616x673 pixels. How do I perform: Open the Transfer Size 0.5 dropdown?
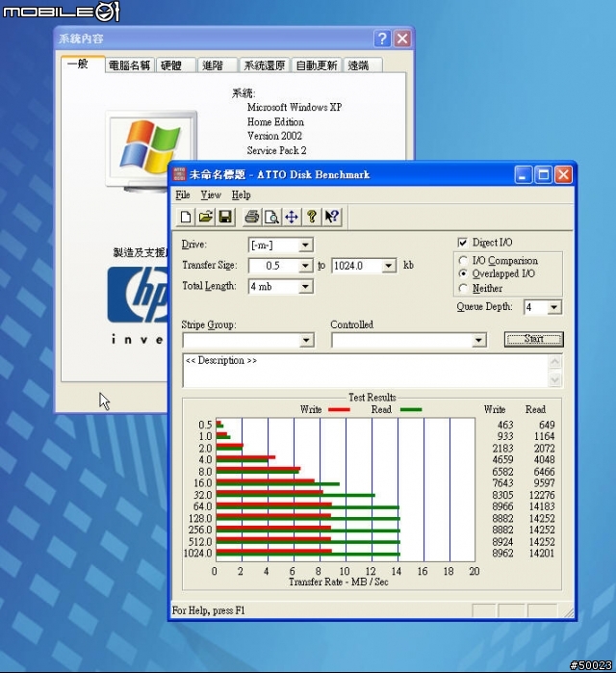click(x=305, y=266)
